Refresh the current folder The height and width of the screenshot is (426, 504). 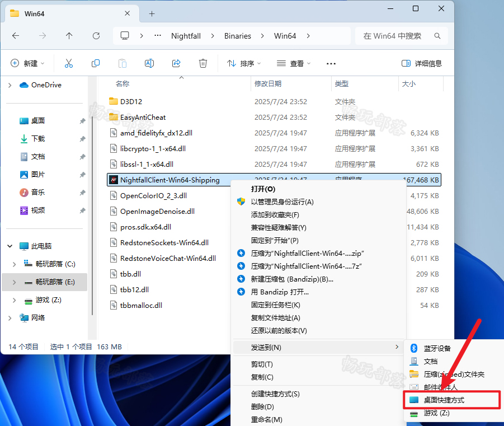pos(96,36)
